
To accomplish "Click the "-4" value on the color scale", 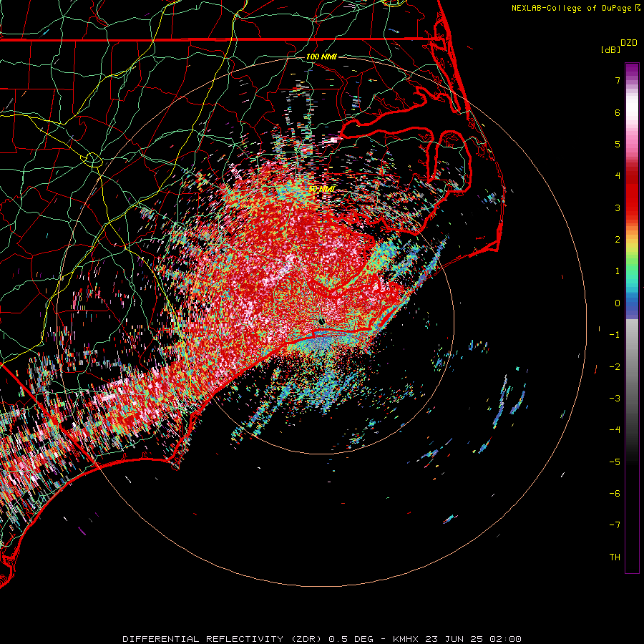I will 615,430.
